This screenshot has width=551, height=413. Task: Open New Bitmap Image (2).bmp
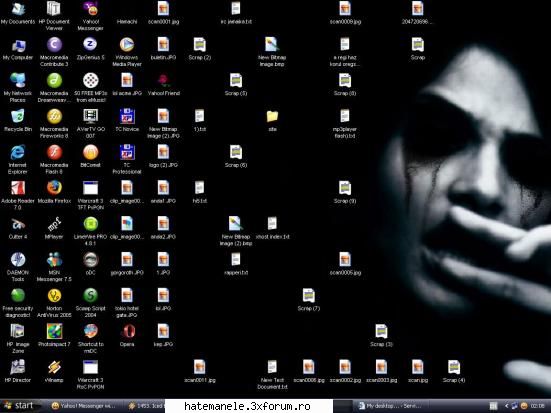coord(236,231)
